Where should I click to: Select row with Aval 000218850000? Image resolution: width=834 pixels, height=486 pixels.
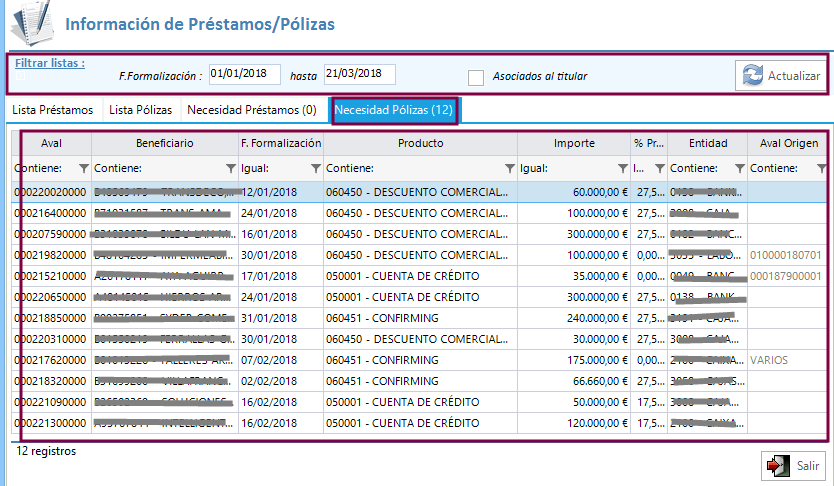(x=419, y=318)
